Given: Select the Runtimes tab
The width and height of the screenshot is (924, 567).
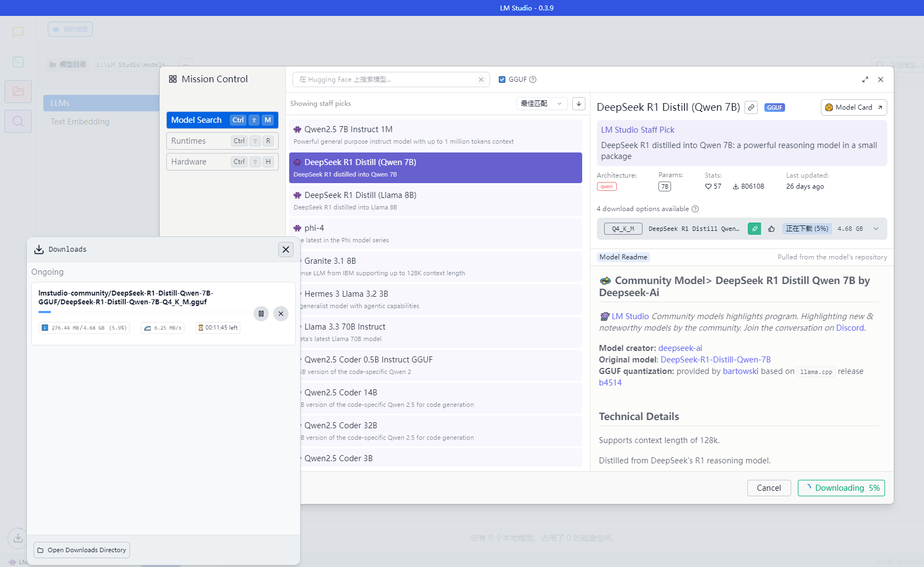Looking at the screenshot, I should tap(222, 141).
